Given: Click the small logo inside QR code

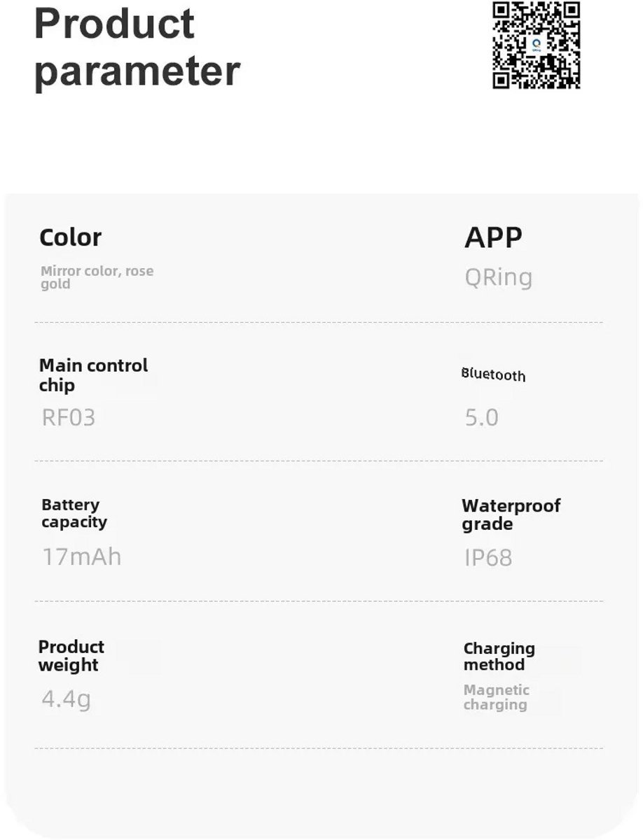Looking at the screenshot, I should click(537, 46).
